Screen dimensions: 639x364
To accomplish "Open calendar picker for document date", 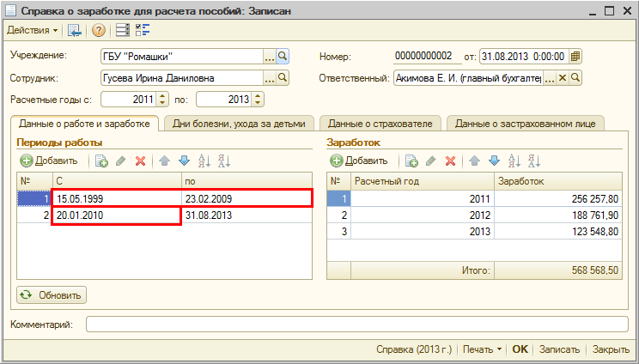I will click(x=575, y=56).
